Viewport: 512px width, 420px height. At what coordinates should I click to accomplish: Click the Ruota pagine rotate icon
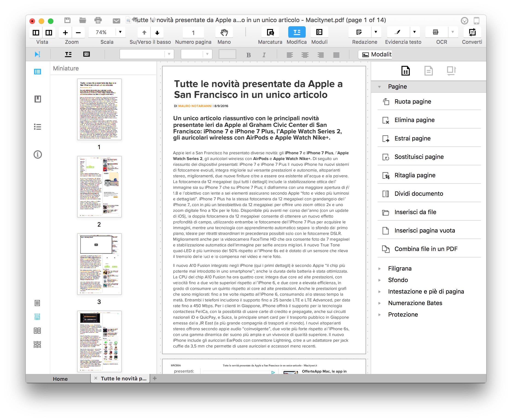[x=386, y=102]
